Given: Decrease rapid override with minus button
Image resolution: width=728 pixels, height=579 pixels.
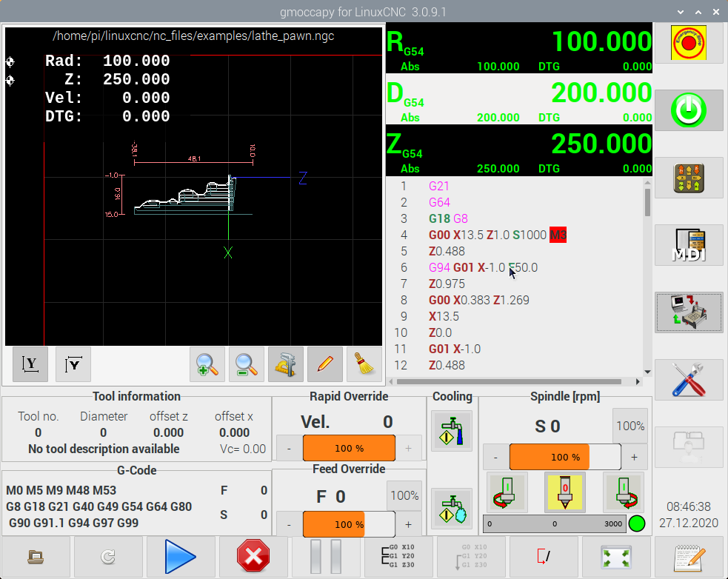Looking at the screenshot, I should (289, 448).
